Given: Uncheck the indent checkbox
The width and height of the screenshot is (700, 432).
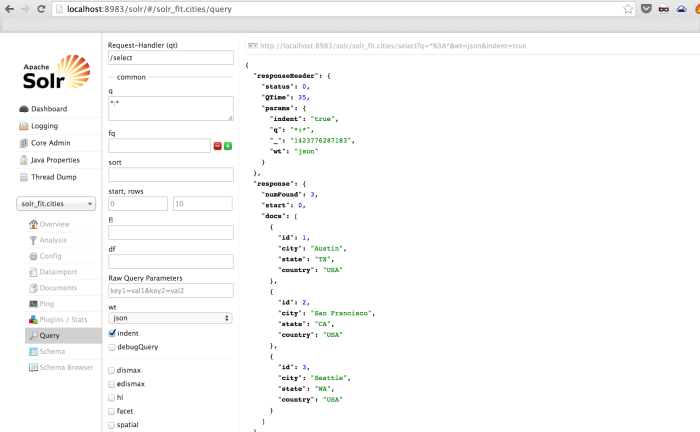Looking at the screenshot, I should [112, 333].
